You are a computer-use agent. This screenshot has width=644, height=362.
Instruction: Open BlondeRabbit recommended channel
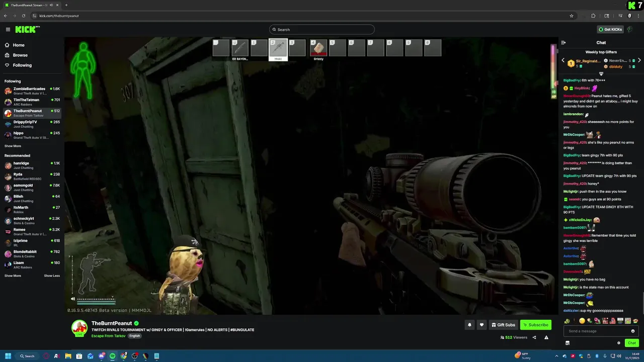(32, 254)
